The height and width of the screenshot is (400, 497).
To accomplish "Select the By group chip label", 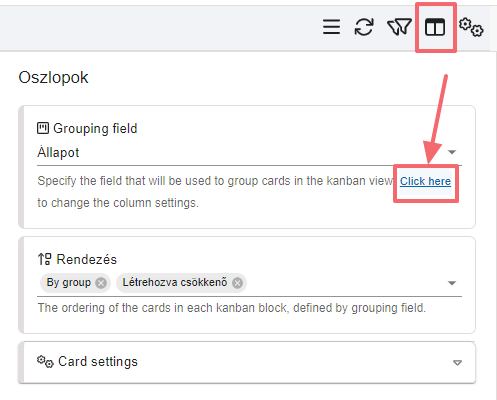I will pyautogui.click(x=69, y=283).
